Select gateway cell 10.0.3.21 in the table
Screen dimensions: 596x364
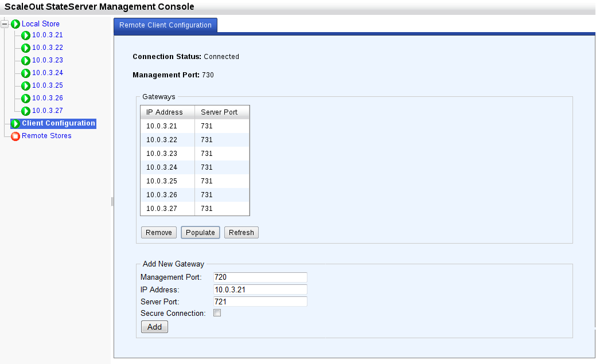(x=167, y=126)
